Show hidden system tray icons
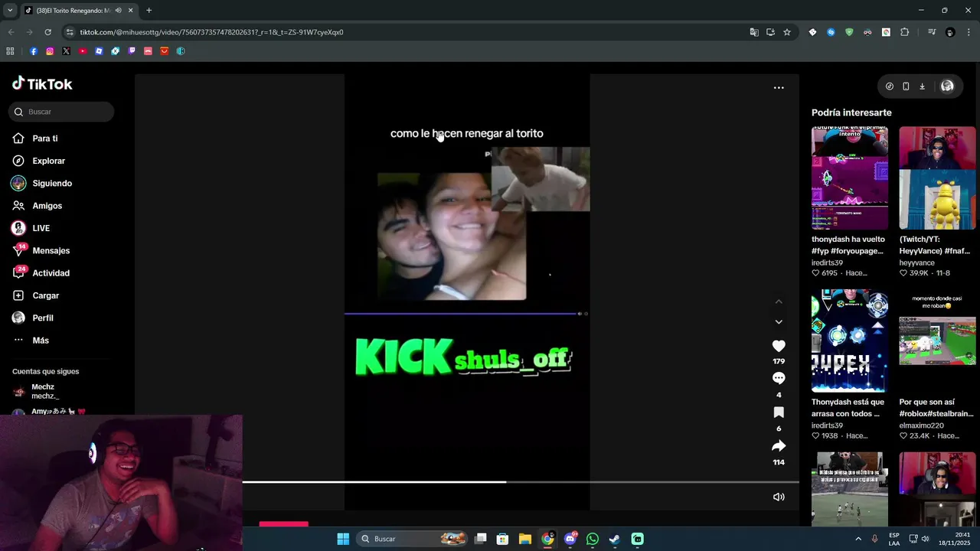 click(857, 539)
